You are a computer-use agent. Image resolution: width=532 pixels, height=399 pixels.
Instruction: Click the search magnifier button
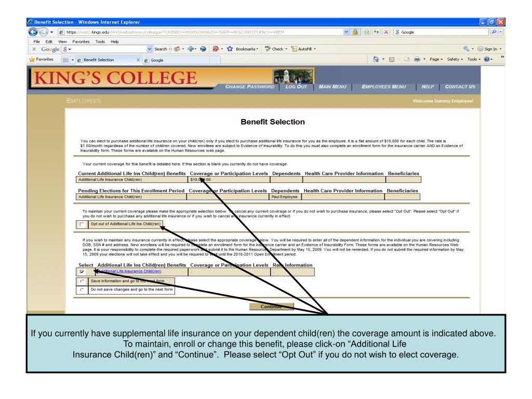494,32
